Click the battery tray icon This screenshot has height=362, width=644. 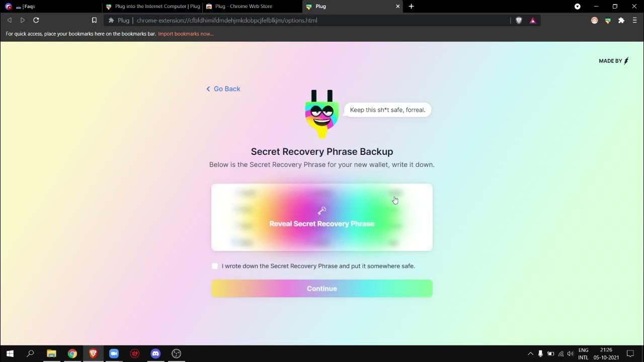click(550, 353)
